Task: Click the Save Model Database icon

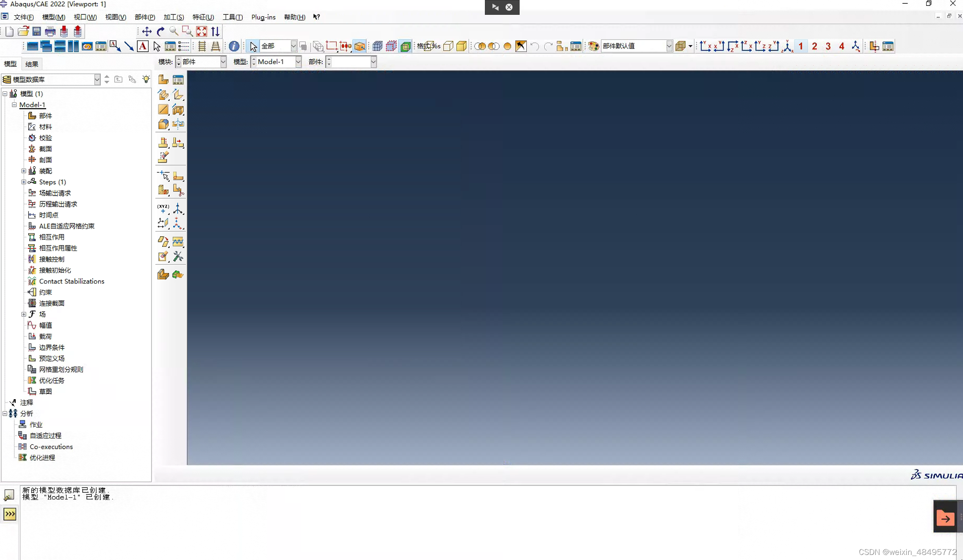Action: point(37,31)
